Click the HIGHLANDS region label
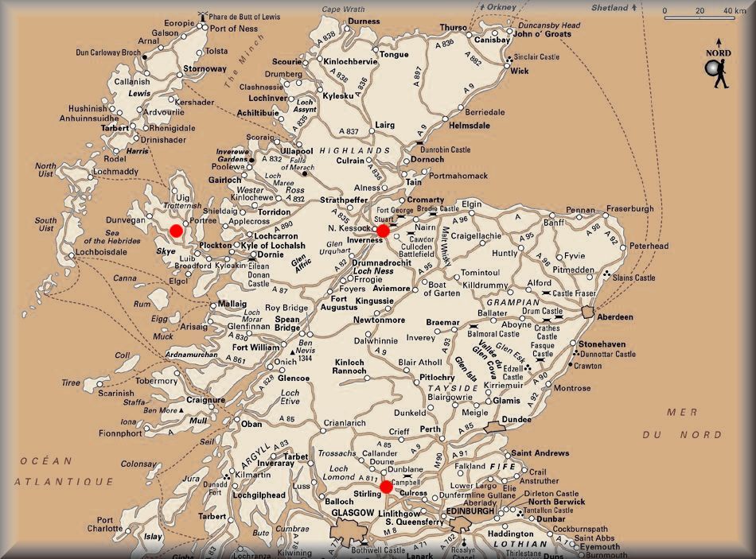 pos(354,150)
